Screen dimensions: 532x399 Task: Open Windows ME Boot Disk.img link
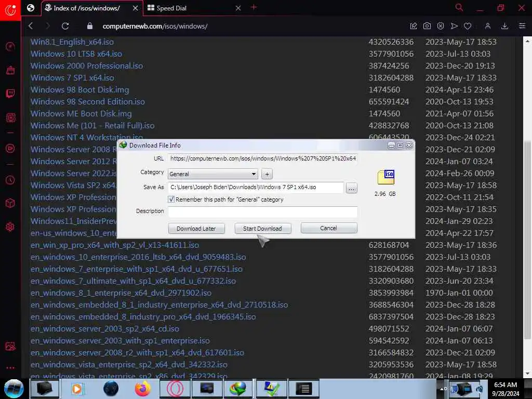click(x=81, y=114)
